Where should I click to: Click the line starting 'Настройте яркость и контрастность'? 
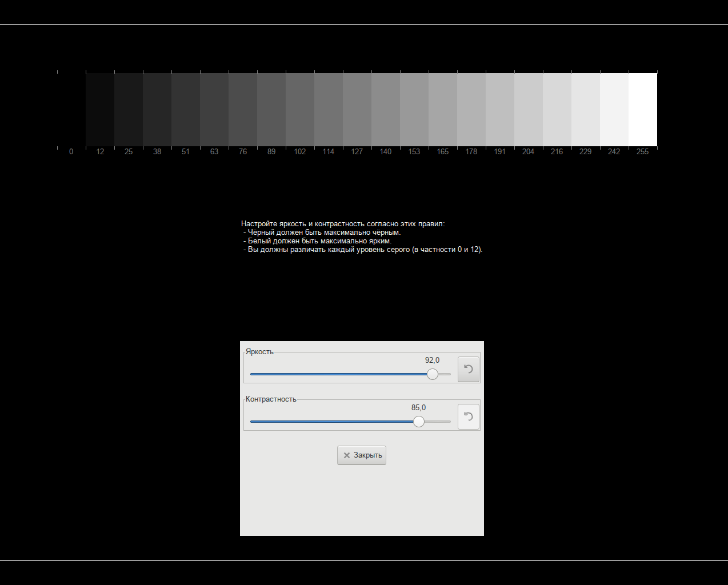(343, 224)
